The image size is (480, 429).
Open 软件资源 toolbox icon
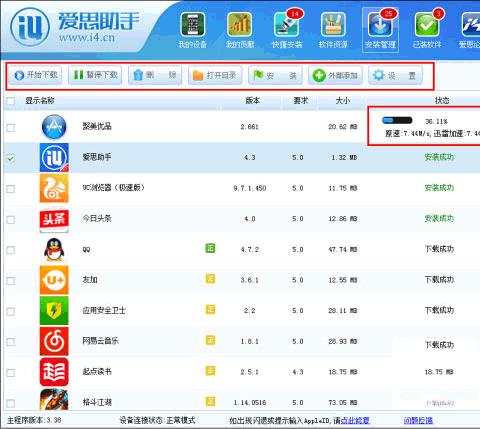point(333,30)
